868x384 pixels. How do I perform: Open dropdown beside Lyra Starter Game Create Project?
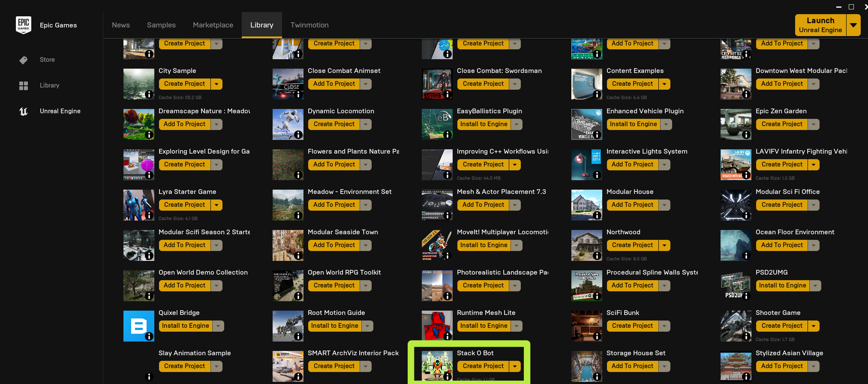pyautogui.click(x=216, y=205)
